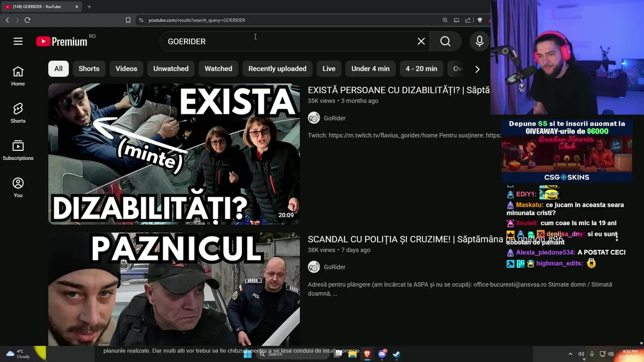The image size is (644, 362).
Task: Start voice search with microphone
Action: tap(479, 41)
